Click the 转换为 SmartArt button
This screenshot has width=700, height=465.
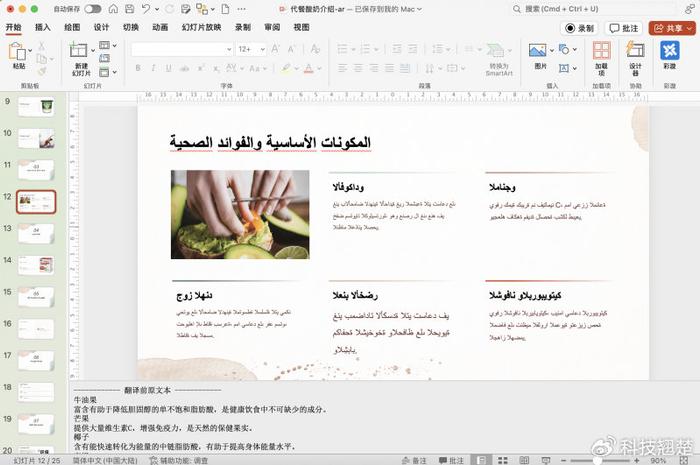coord(499,59)
